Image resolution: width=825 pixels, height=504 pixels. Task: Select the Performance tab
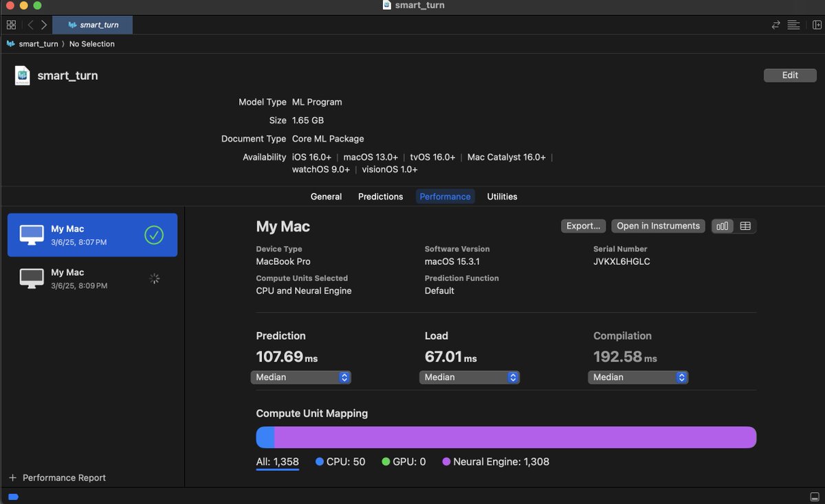pos(445,197)
